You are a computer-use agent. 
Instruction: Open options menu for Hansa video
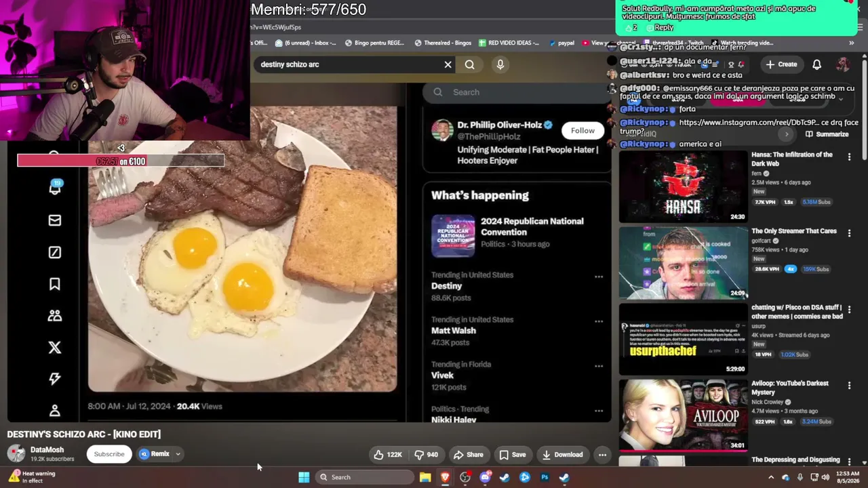pos(849,157)
